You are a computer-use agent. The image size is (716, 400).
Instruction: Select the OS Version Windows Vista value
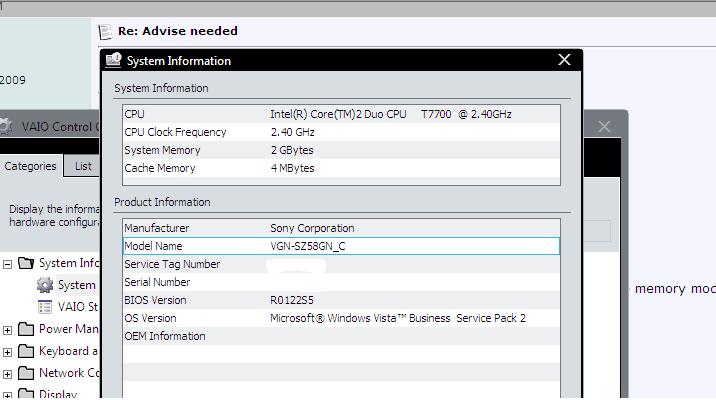point(398,318)
